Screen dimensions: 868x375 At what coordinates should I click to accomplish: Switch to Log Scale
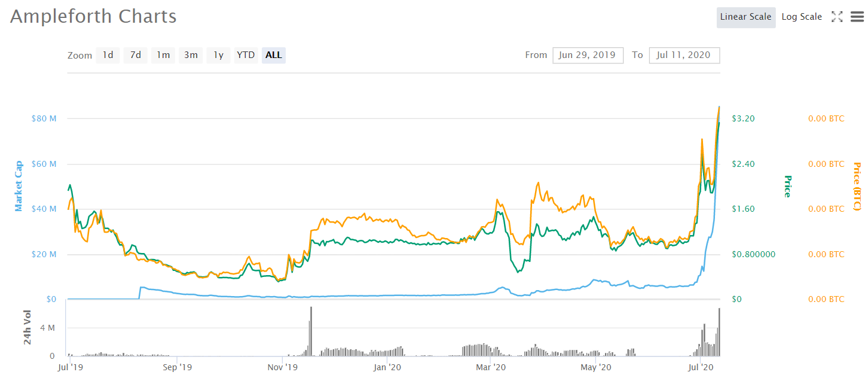pyautogui.click(x=802, y=17)
